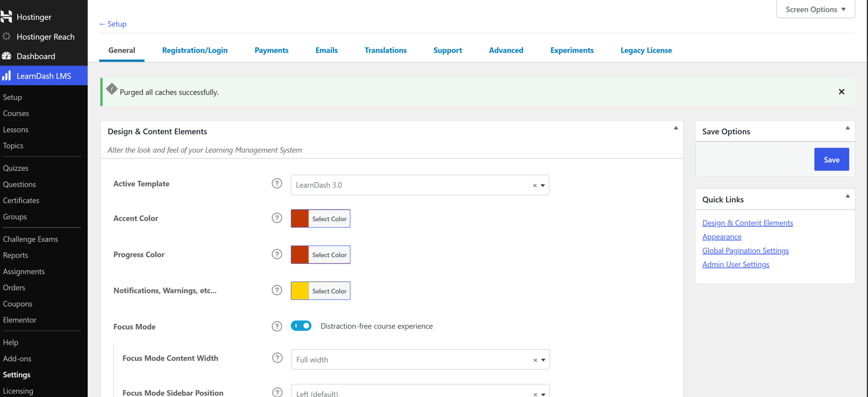Click Select Color for Notifications, Warnings
Screen dimensions: 868x397
[x=329, y=291]
